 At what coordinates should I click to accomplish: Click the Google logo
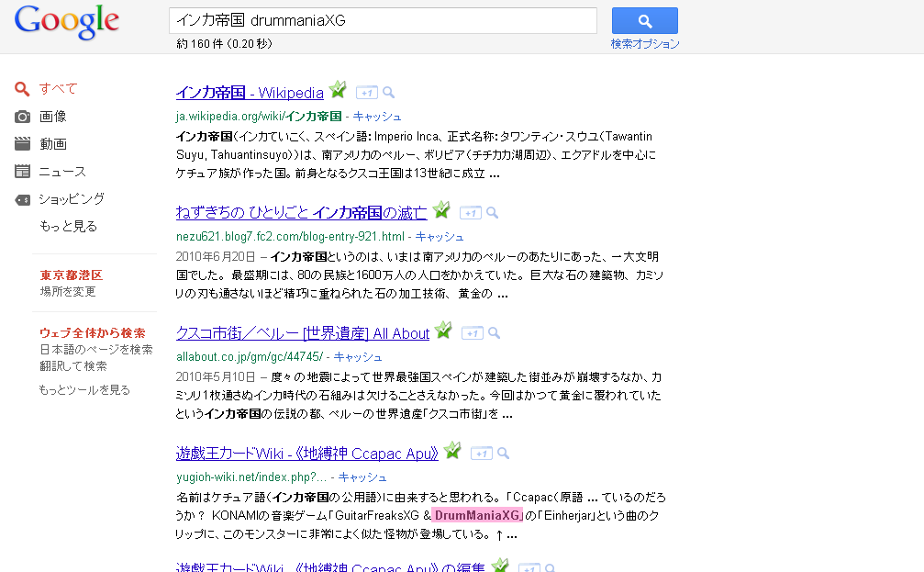pos(67,24)
